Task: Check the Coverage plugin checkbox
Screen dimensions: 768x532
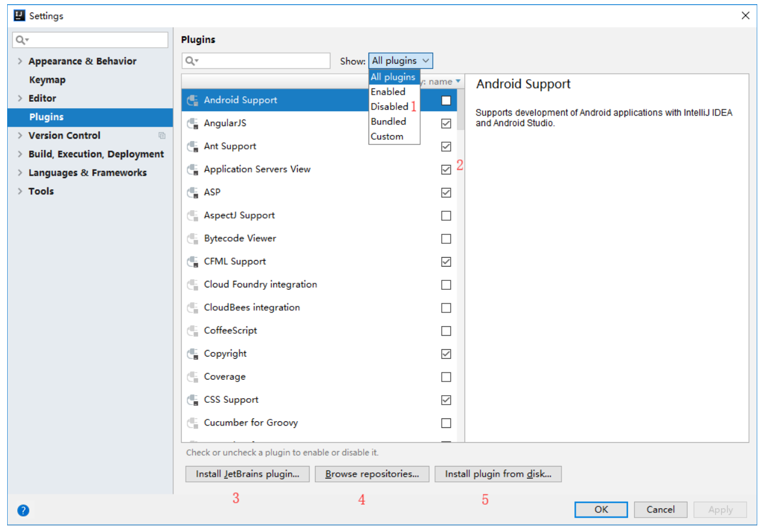Action: click(x=446, y=377)
